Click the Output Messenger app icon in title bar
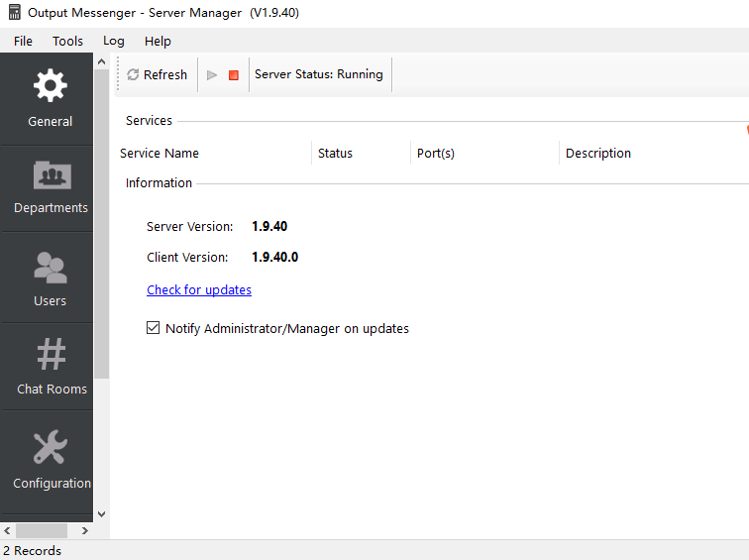 (15, 12)
